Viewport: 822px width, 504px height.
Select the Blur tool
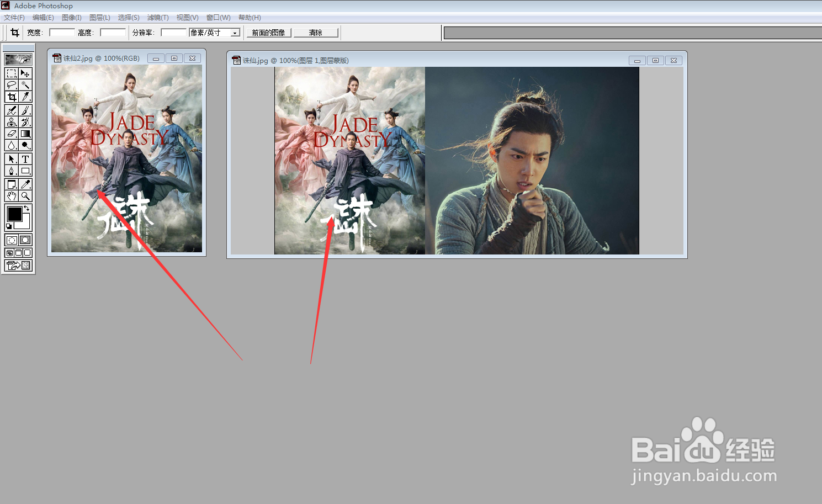coord(12,145)
